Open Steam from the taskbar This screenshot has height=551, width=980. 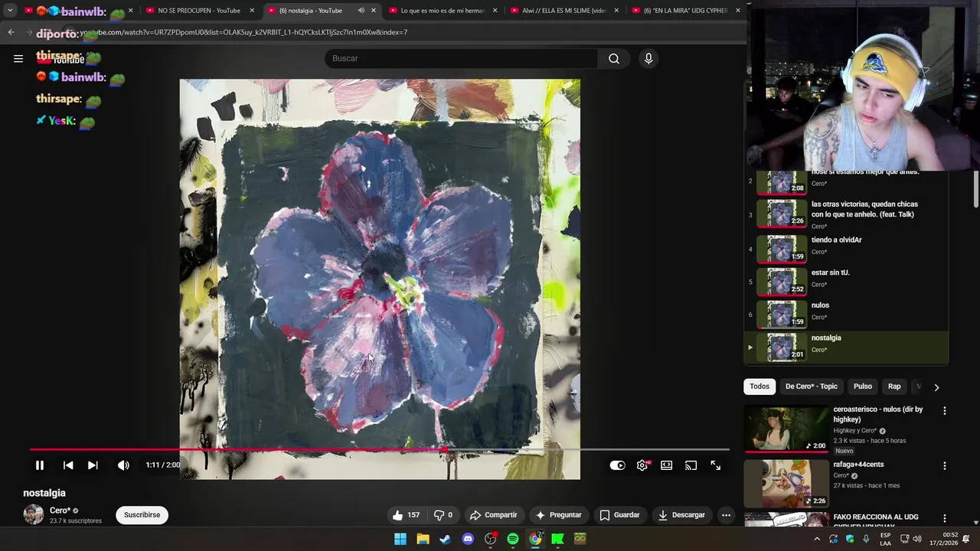click(445, 539)
